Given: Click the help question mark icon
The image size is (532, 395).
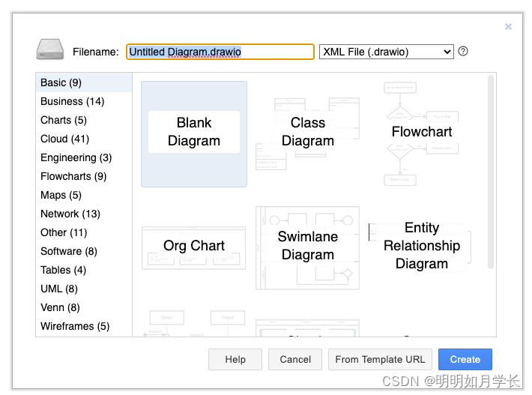Looking at the screenshot, I should tap(463, 52).
